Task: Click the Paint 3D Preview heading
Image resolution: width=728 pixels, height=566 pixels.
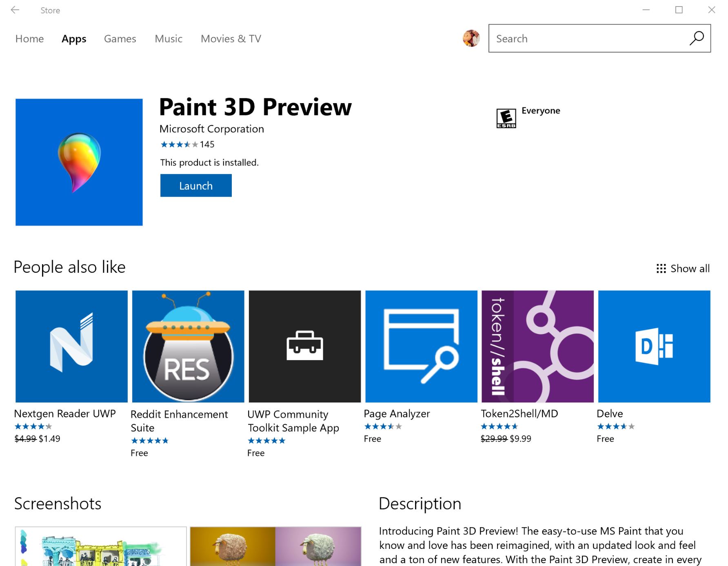Action: tap(255, 107)
